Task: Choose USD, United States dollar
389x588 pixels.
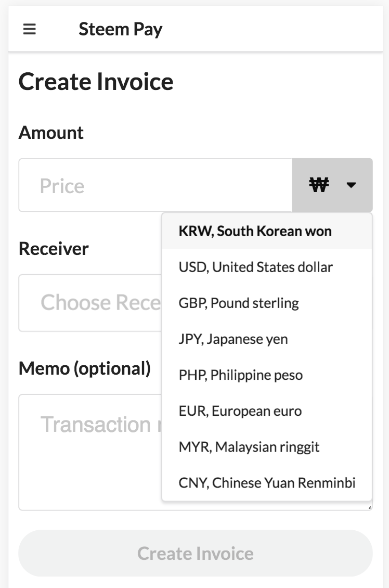Action: coord(255,267)
